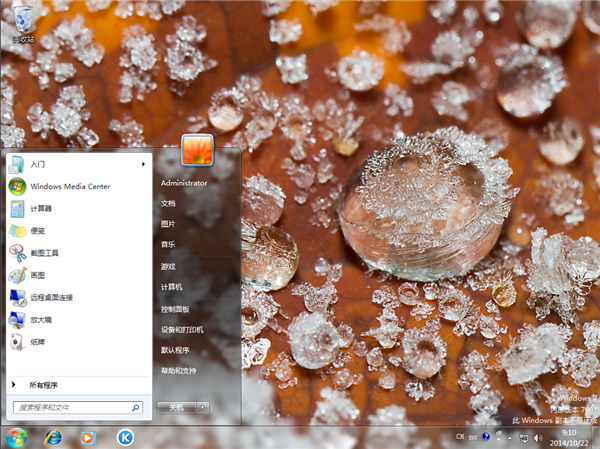This screenshot has width=600, height=449.
Task: Click the user account picture thumbnail
Action: 194,151
